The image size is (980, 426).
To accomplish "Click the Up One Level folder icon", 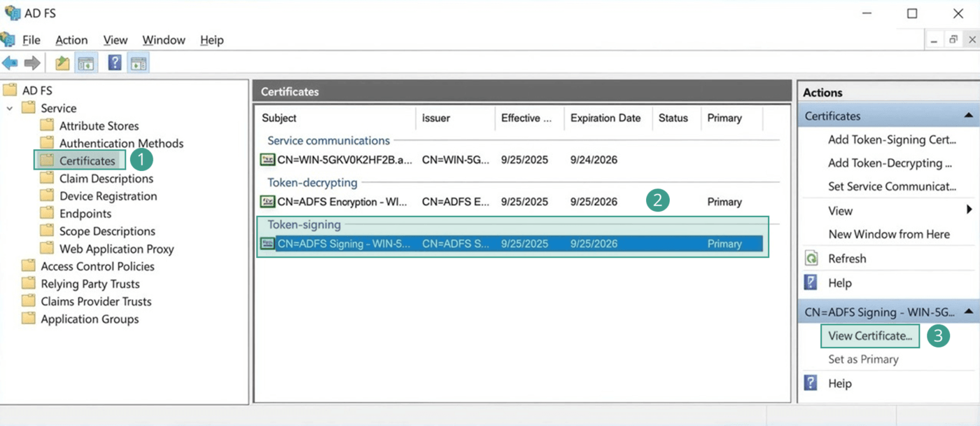I will click(63, 63).
